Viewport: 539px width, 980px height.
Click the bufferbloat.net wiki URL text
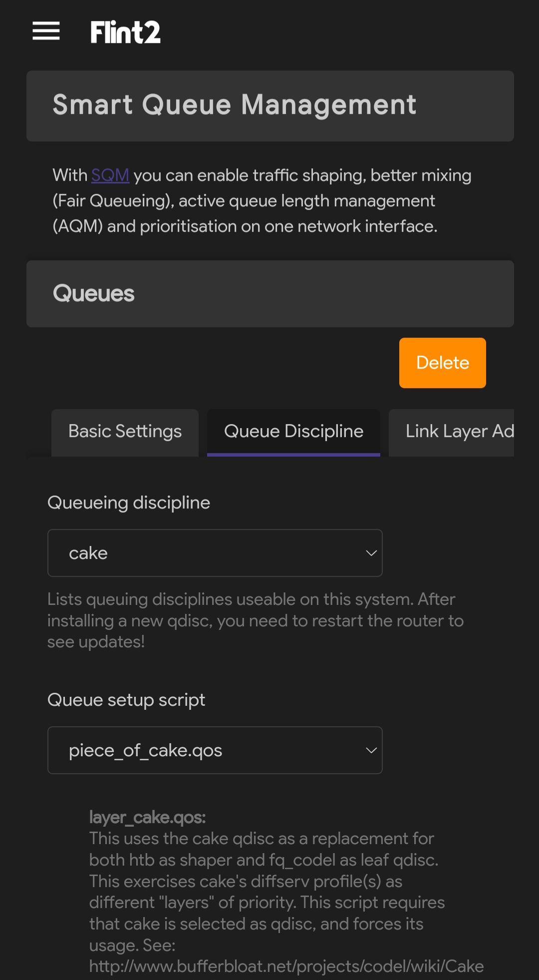286,967
